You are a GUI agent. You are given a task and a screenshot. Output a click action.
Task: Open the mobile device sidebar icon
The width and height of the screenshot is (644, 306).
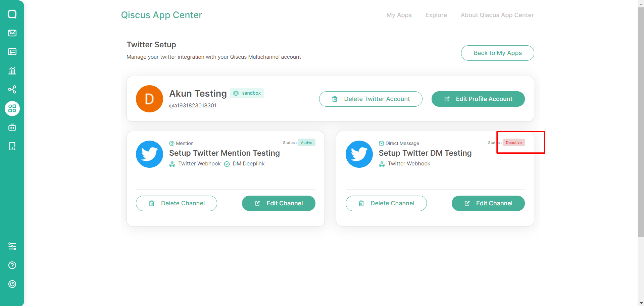pos(12,146)
